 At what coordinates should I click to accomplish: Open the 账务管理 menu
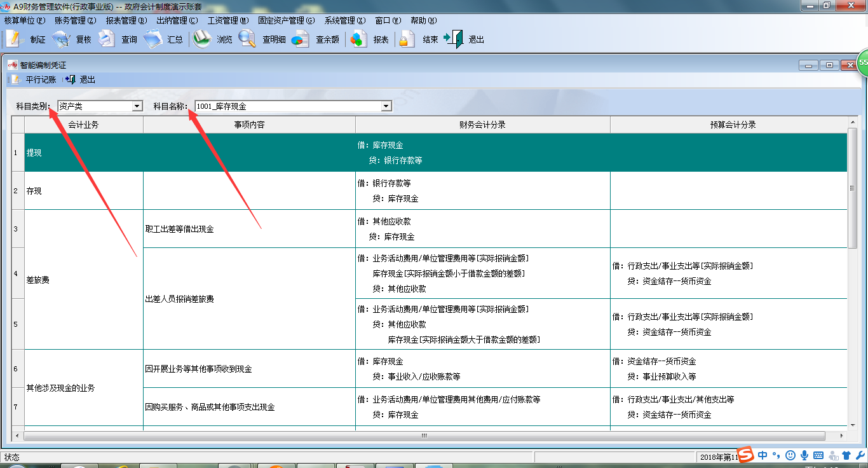75,20
